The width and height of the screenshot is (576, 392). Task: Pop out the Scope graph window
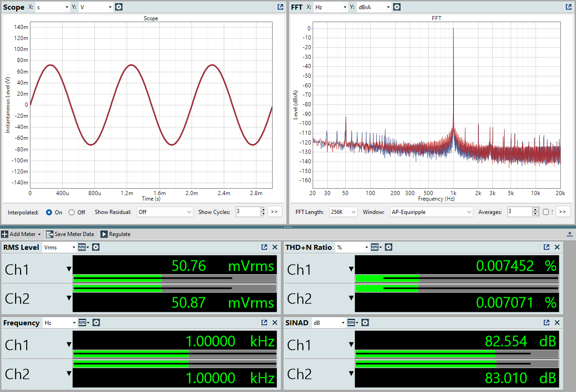point(280,7)
